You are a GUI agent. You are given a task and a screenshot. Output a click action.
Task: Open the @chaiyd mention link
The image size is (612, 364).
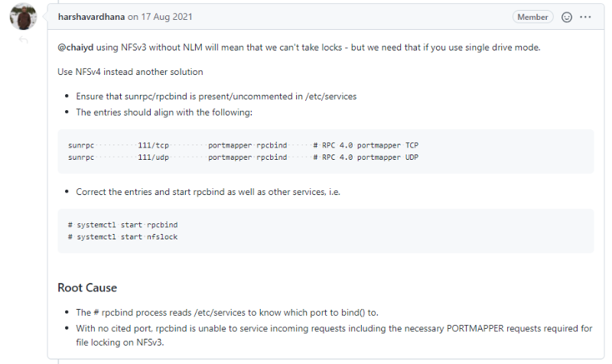(x=75, y=47)
